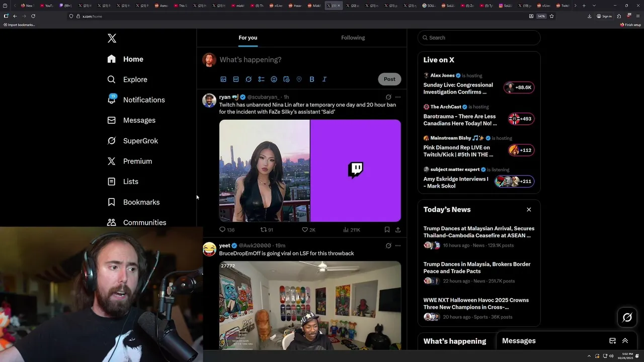
Task: Add a GIF to the post
Action: [x=236, y=79]
